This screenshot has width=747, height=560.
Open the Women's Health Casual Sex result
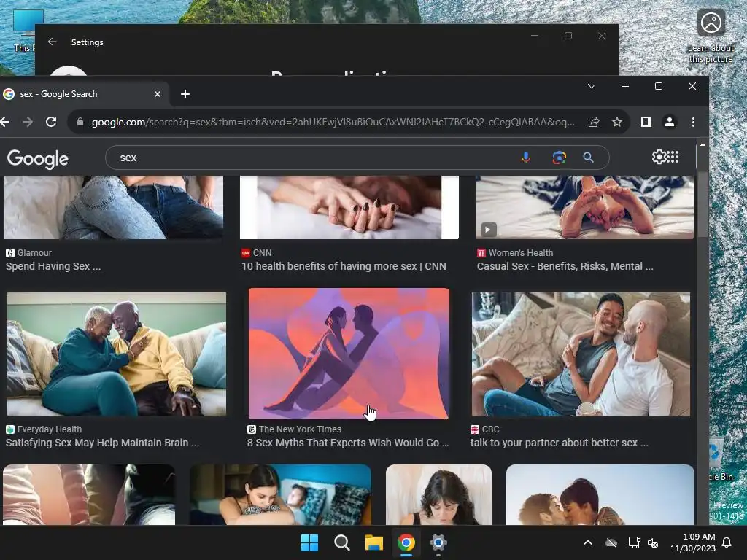point(565,266)
